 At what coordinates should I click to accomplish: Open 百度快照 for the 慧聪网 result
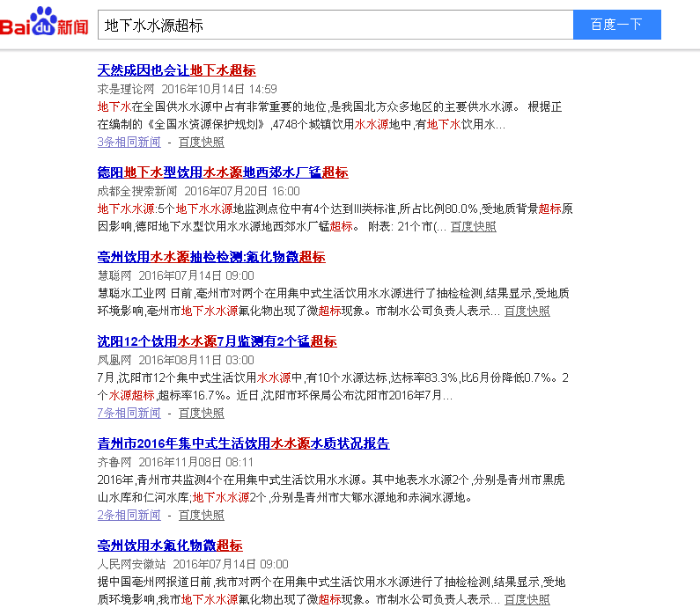coord(527,311)
